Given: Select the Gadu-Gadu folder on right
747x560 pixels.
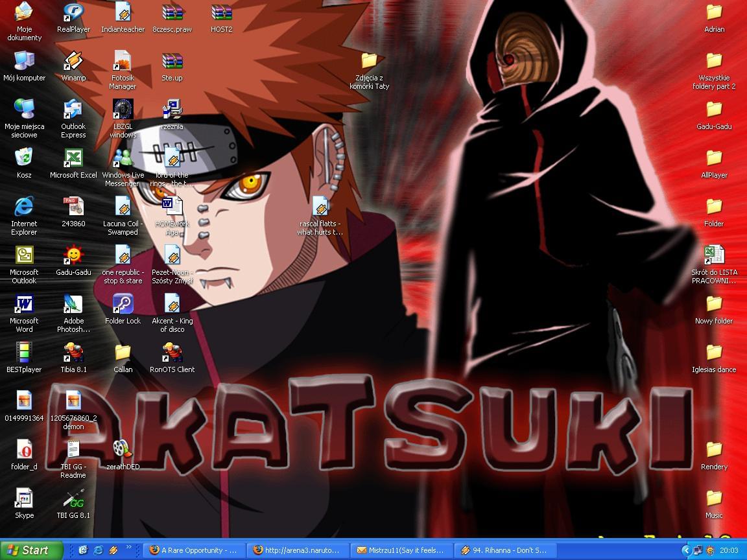Looking at the screenshot, I should pyautogui.click(x=714, y=109).
